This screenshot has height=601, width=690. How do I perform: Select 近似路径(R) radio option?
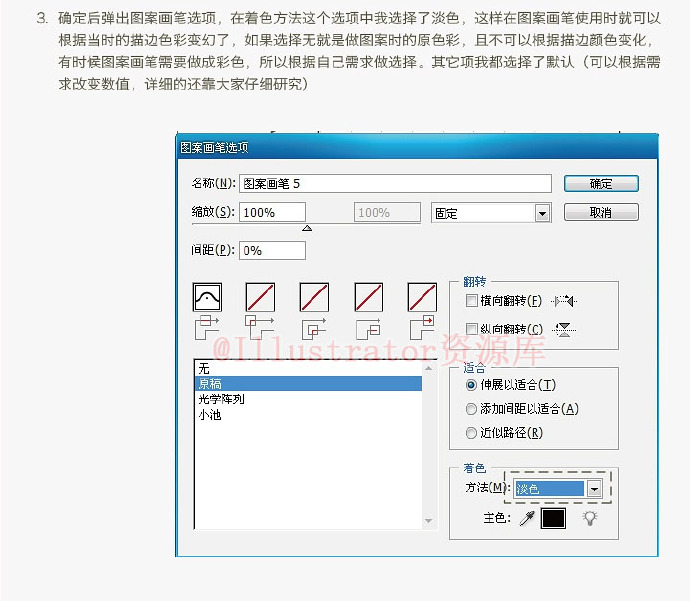(471, 433)
